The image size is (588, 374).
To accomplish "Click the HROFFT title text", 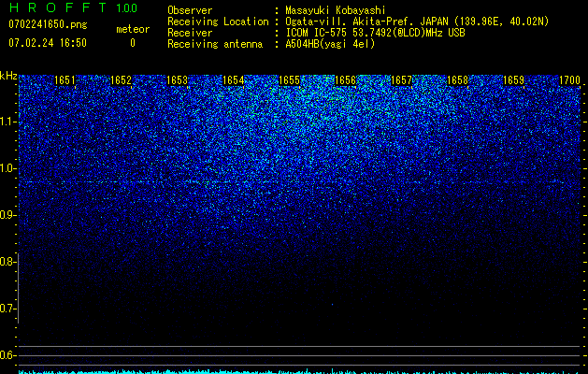I will pos(58,7).
